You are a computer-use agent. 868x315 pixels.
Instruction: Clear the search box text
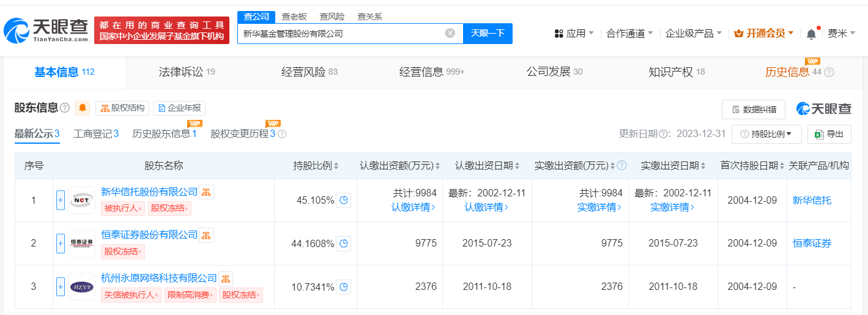point(450,33)
